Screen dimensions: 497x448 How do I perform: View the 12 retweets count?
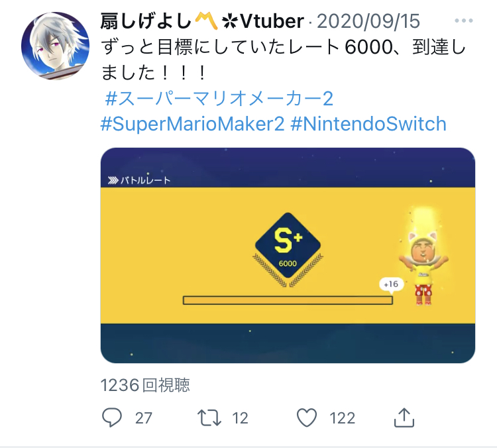[x=240, y=418]
